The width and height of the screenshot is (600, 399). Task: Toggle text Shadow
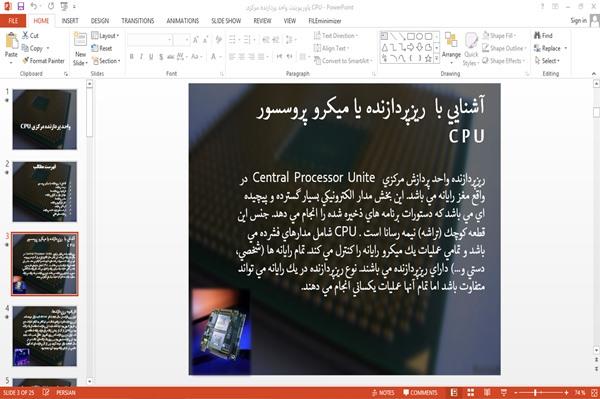coord(161,57)
